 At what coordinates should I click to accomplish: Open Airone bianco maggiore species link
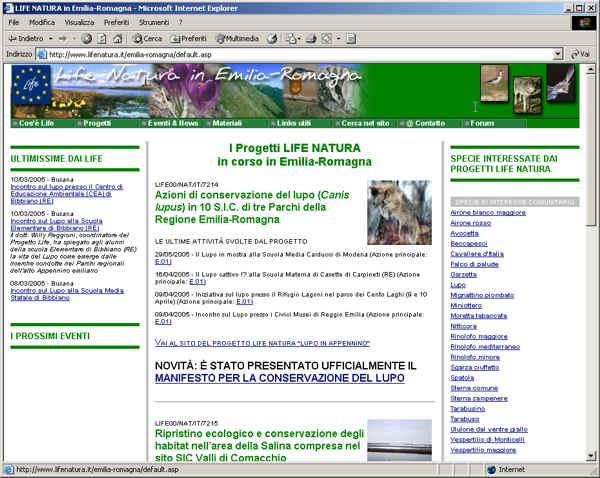(x=488, y=212)
